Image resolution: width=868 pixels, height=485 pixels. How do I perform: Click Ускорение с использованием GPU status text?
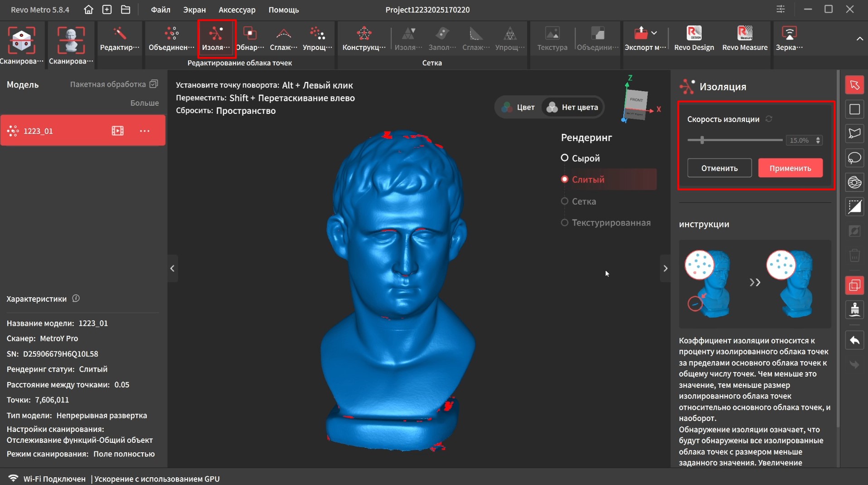(157, 479)
